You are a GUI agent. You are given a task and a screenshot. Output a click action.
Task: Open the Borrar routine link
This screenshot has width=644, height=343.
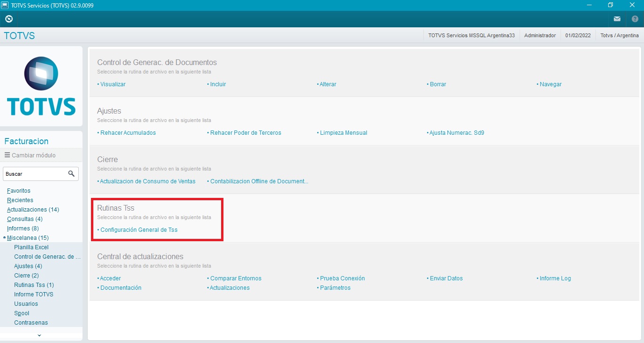tap(438, 84)
